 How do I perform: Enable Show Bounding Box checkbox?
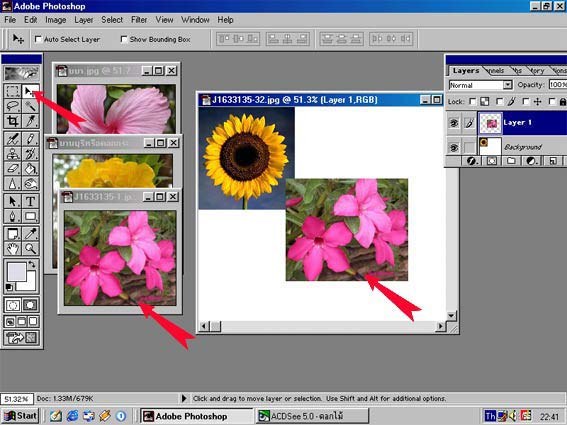[124, 39]
